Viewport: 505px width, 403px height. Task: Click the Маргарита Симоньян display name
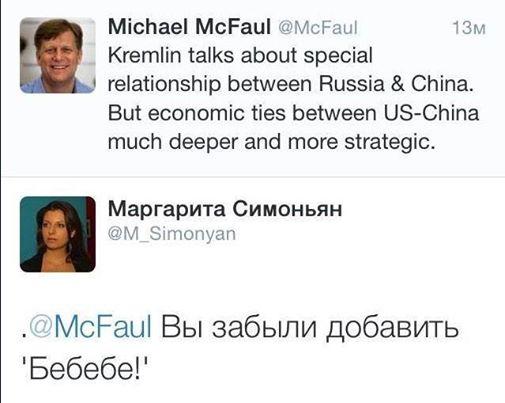point(225,209)
